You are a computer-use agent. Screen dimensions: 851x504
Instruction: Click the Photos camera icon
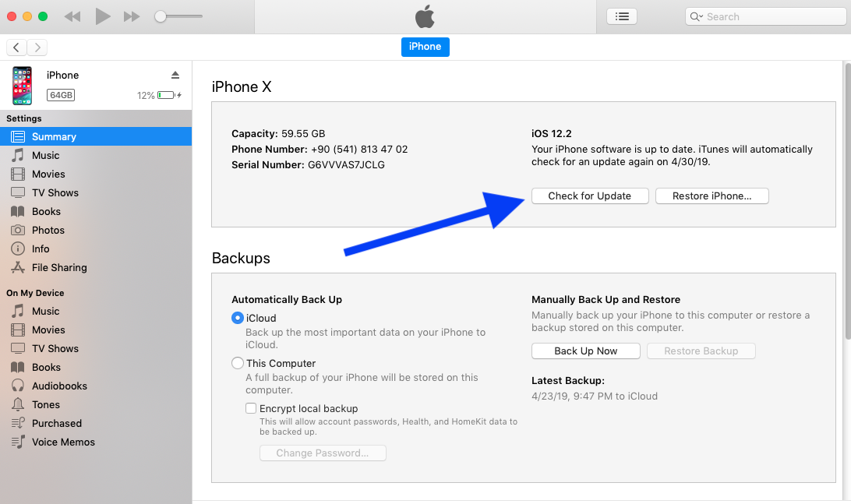[x=18, y=230]
